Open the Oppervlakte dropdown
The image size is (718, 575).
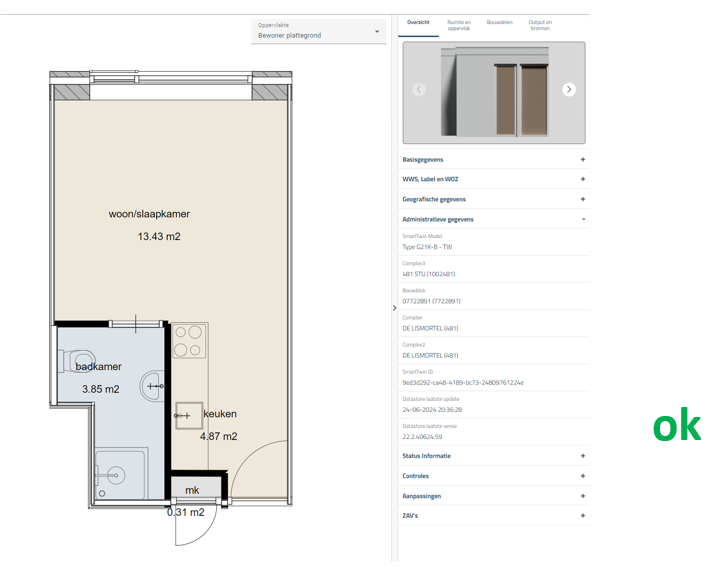pyautogui.click(x=318, y=32)
